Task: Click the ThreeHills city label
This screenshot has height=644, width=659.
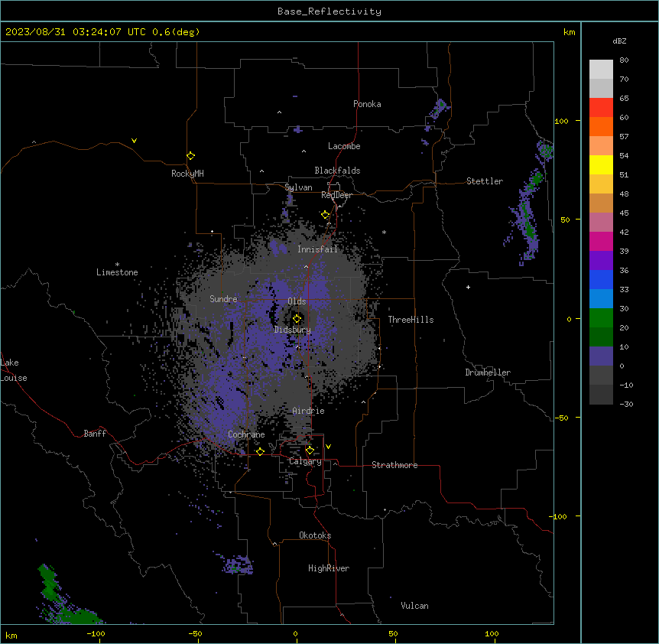Action: 411,320
